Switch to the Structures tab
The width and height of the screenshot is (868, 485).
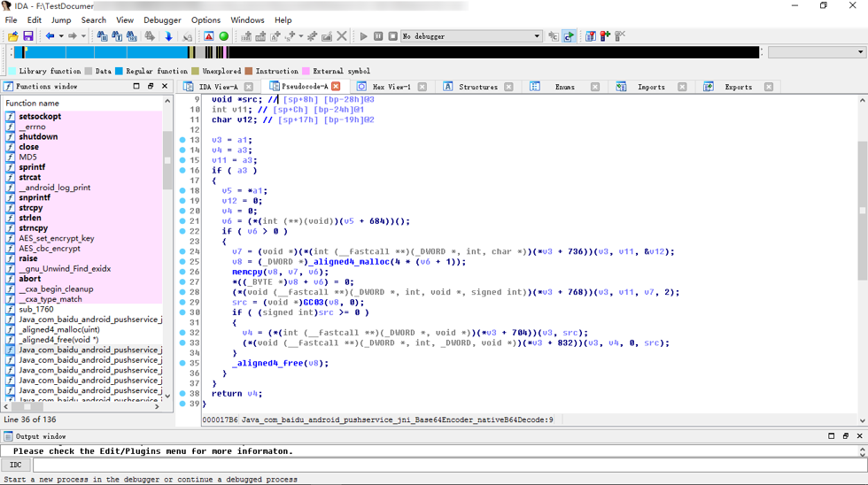click(x=478, y=87)
